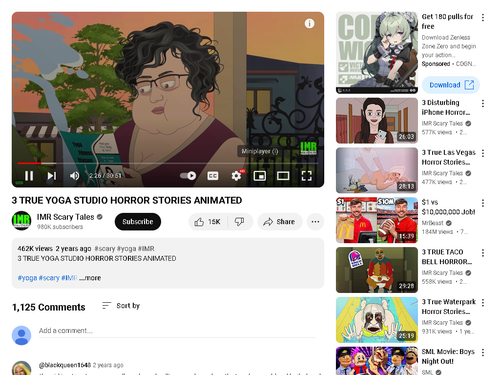
Task: Open the player settings gear
Action: coord(237,176)
